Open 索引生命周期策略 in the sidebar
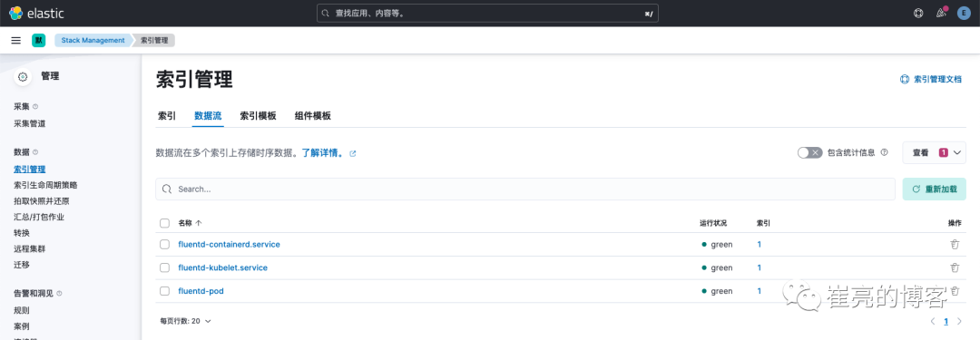The width and height of the screenshot is (980, 340). point(45,185)
